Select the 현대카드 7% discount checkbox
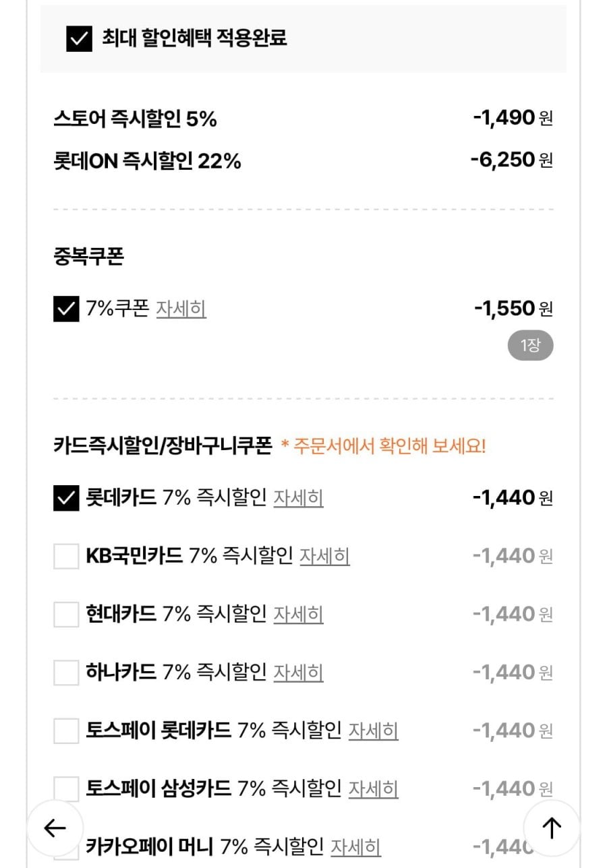Screen dimensions: 607x868 [x=66, y=615]
